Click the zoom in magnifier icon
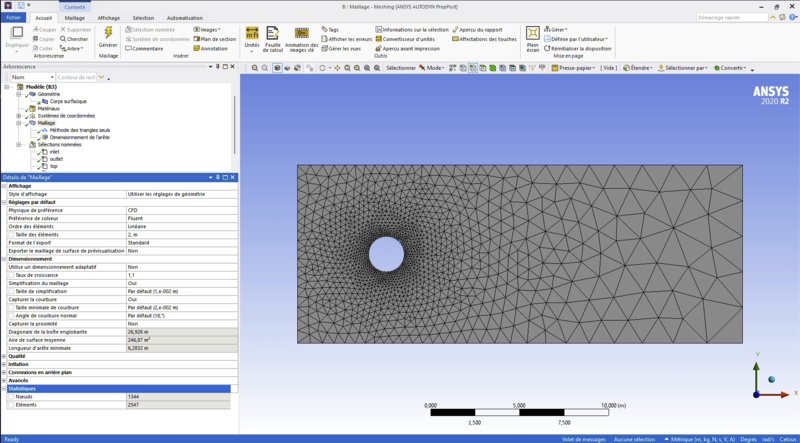This screenshot has height=443, width=800. point(255,68)
